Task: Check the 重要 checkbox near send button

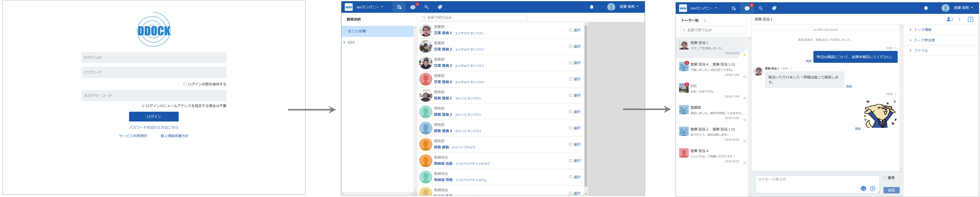Action: click(x=885, y=178)
